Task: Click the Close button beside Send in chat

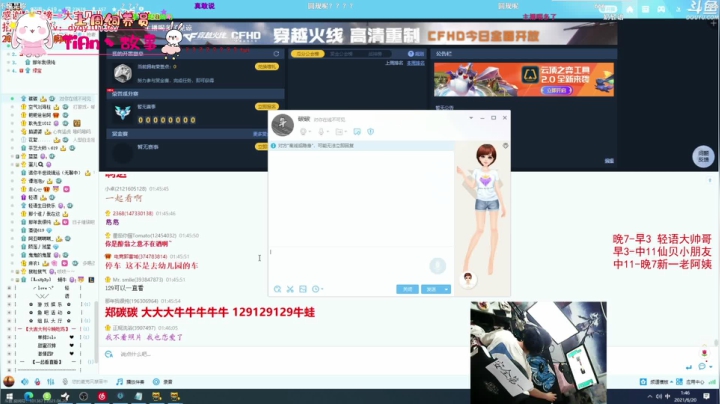Action: (x=407, y=289)
